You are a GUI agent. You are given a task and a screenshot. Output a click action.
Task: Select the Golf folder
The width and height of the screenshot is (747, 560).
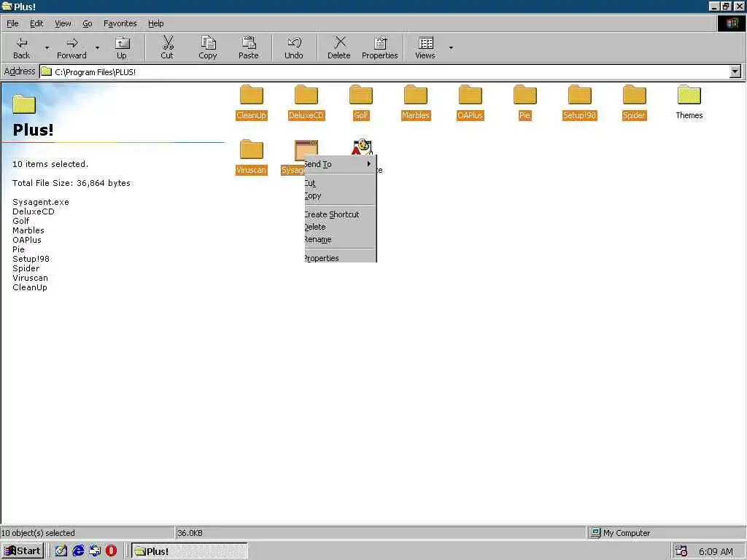click(x=361, y=102)
